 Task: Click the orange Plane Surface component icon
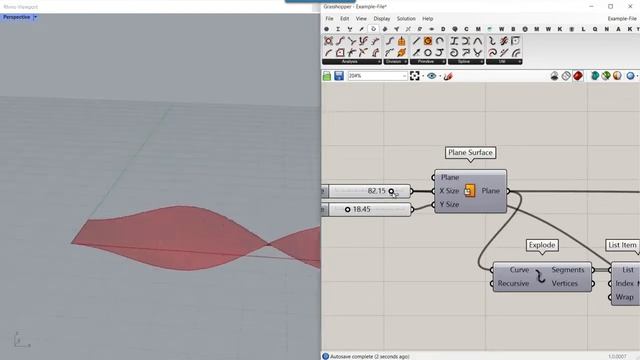click(x=470, y=191)
